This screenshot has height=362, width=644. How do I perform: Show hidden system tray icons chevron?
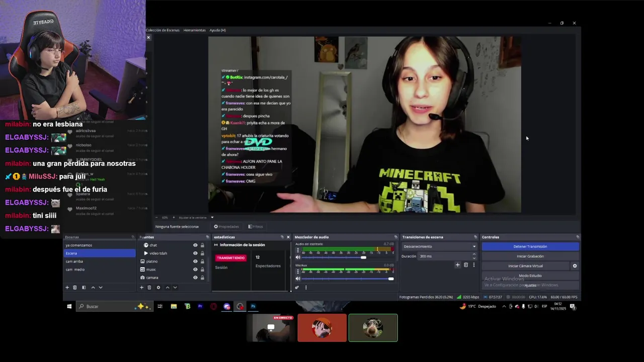pyautogui.click(x=504, y=306)
